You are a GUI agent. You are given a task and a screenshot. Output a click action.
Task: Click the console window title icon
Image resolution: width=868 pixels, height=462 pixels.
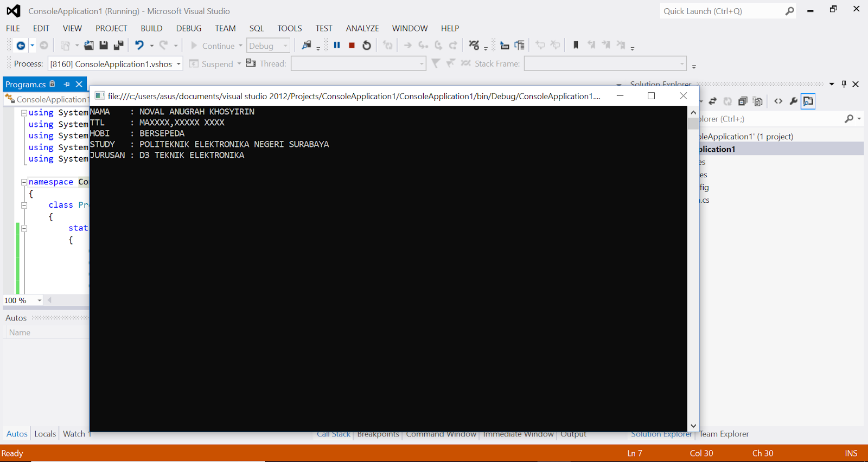click(100, 96)
